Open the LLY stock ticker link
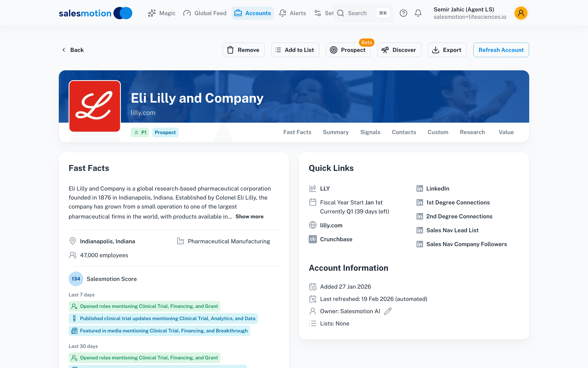 pos(325,189)
